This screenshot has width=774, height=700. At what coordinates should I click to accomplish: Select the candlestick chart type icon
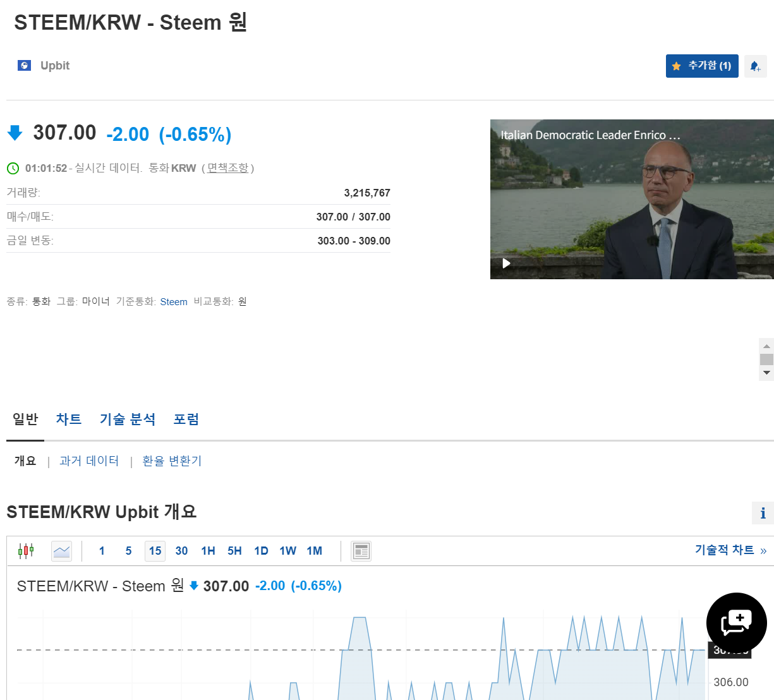[26, 551]
